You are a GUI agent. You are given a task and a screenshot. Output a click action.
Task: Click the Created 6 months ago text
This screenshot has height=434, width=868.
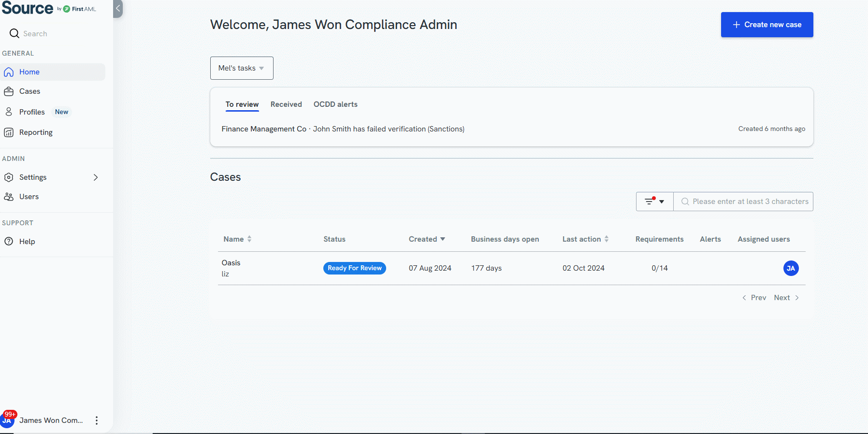772,129
